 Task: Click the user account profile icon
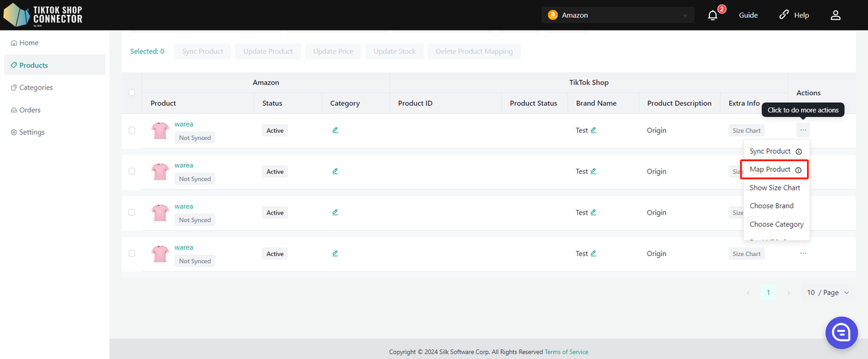coord(835,15)
